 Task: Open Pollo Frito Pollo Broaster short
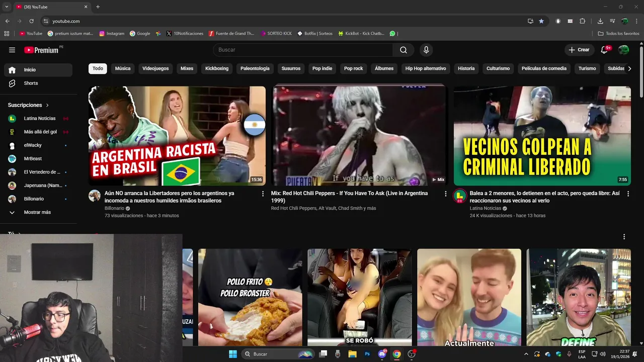coord(250,297)
